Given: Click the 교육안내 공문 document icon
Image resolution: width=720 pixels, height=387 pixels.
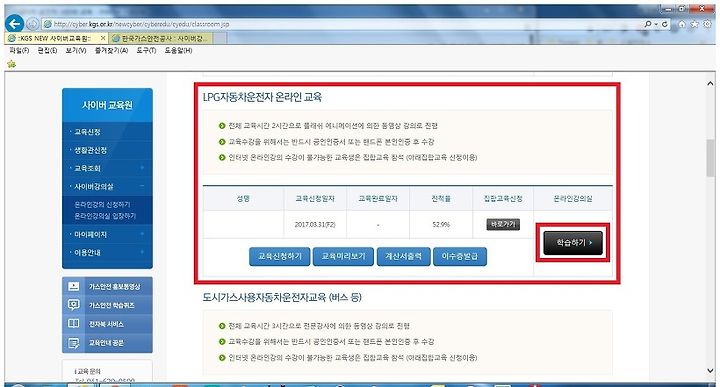Looking at the screenshot, I should [73, 343].
